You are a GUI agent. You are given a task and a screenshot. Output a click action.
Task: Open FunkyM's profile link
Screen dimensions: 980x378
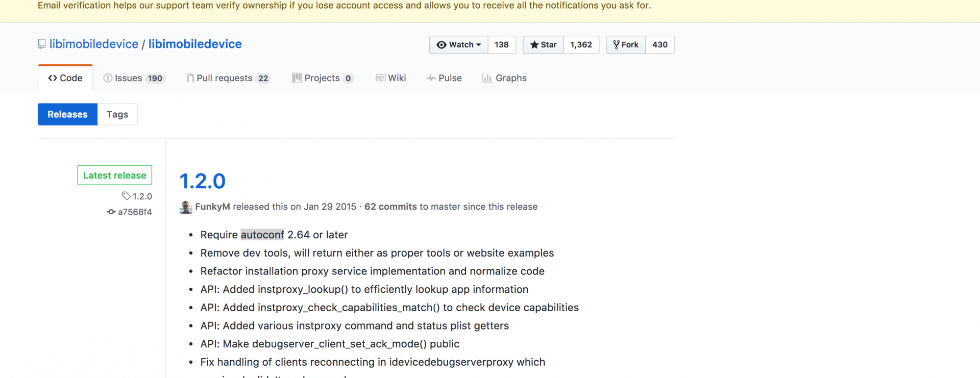click(x=212, y=207)
